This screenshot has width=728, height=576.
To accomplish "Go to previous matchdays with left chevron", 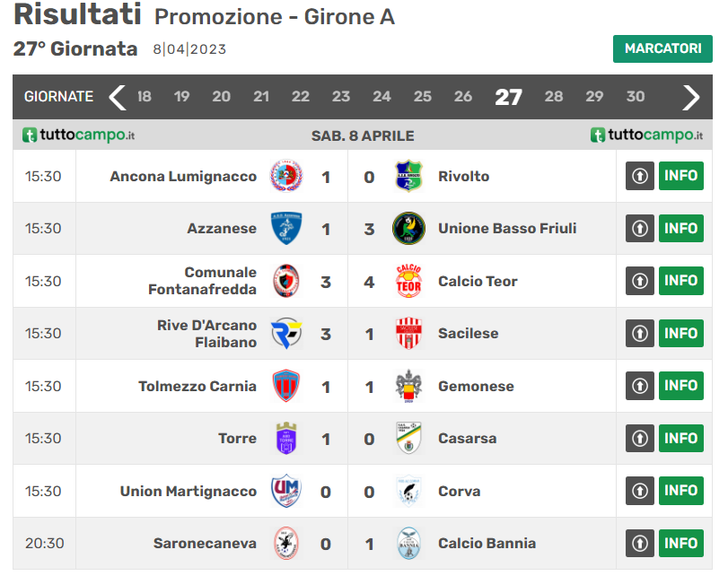I will pyautogui.click(x=118, y=97).
